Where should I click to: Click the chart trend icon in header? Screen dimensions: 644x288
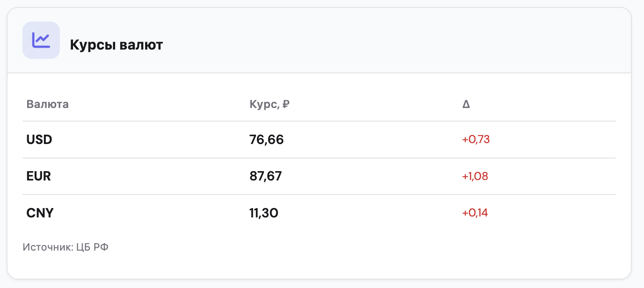[x=41, y=40]
